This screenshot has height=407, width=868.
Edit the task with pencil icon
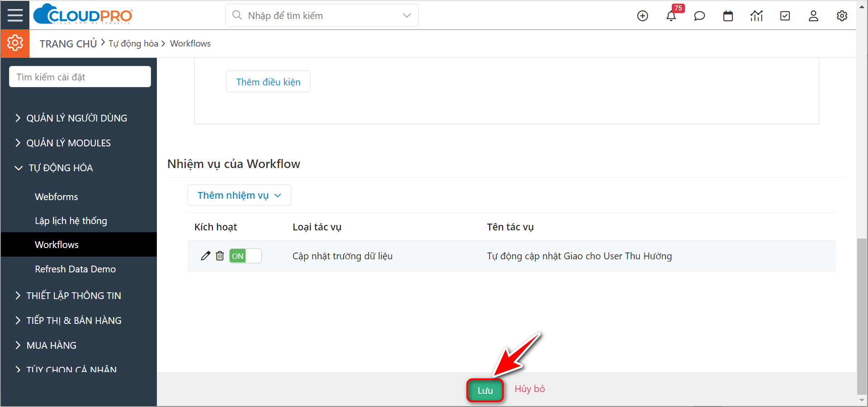click(206, 256)
